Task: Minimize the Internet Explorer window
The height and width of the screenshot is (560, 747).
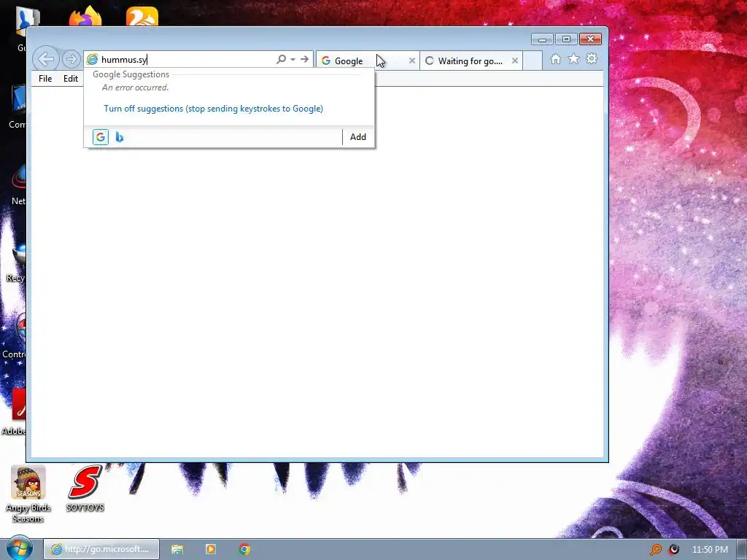Action: [542, 39]
